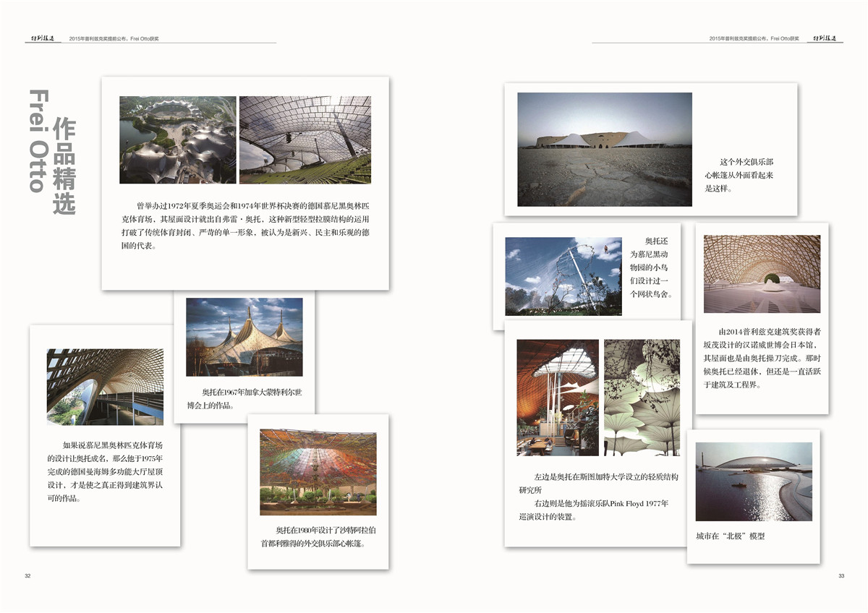Open the Mannheim Multihalle roof photo
868x613 pixels.
point(104,387)
